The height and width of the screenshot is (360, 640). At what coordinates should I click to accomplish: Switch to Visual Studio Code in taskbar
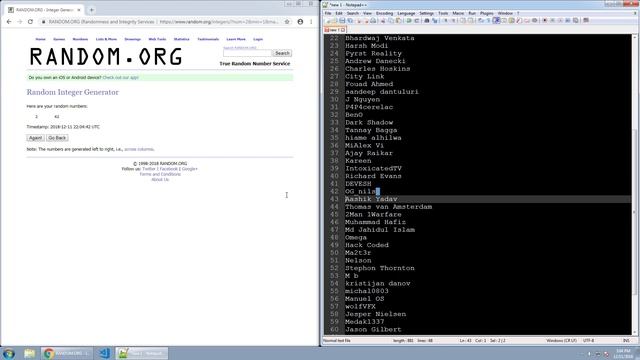(x=104, y=353)
